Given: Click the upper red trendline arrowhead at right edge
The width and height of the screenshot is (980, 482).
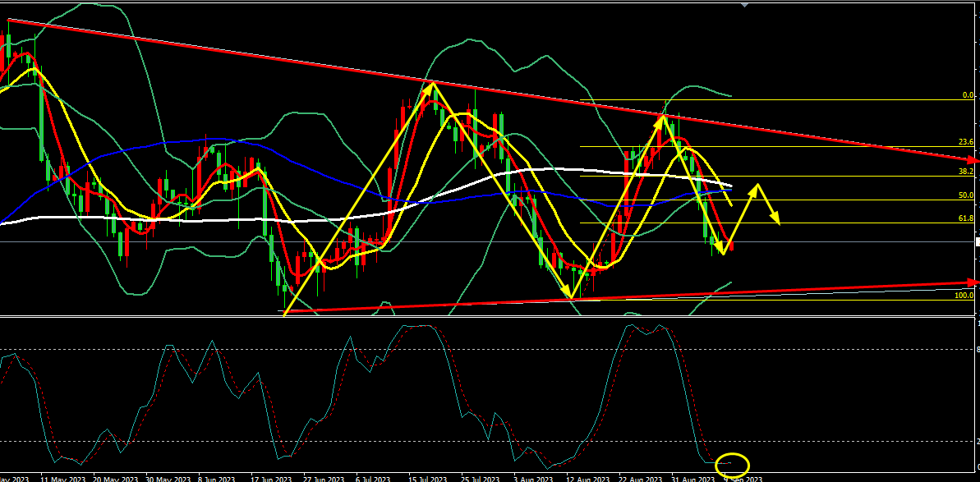Looking at the screenshot, I should click(974, 158).
